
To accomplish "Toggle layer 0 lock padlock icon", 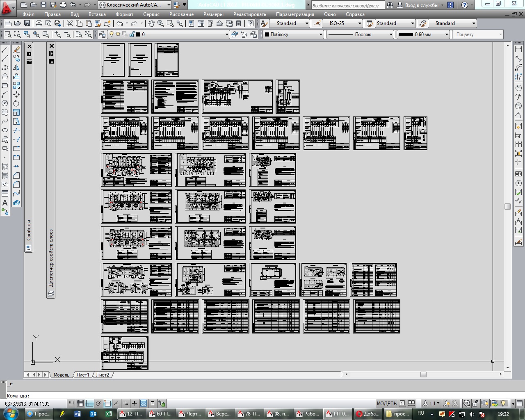I will coord(133,34).
